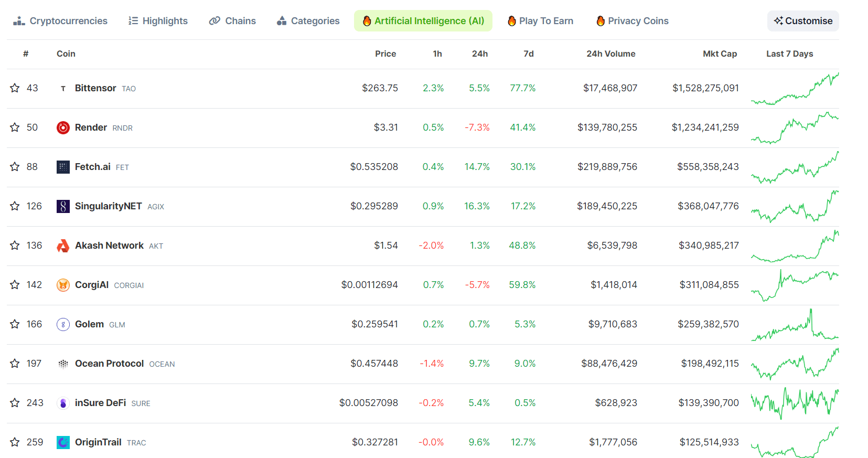This screenshot has height=458, width=868.
Task: Toggle the star for CorgiAI
Action: (15, 285)
